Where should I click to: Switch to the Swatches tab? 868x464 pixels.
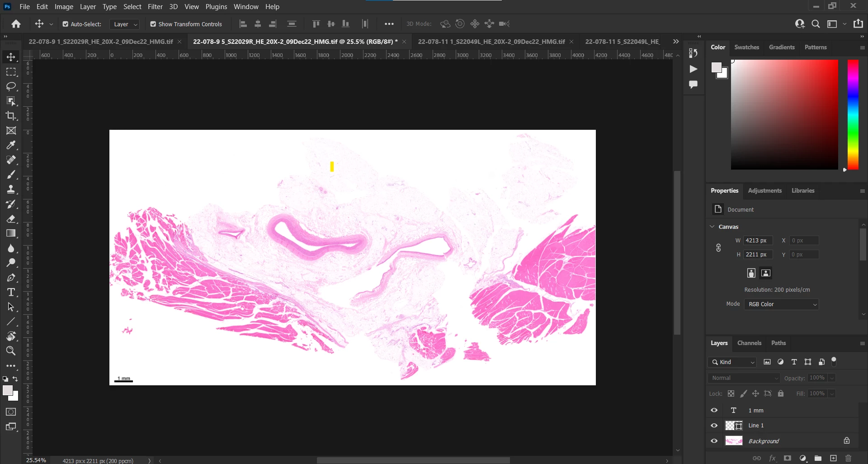pos(747,47)
